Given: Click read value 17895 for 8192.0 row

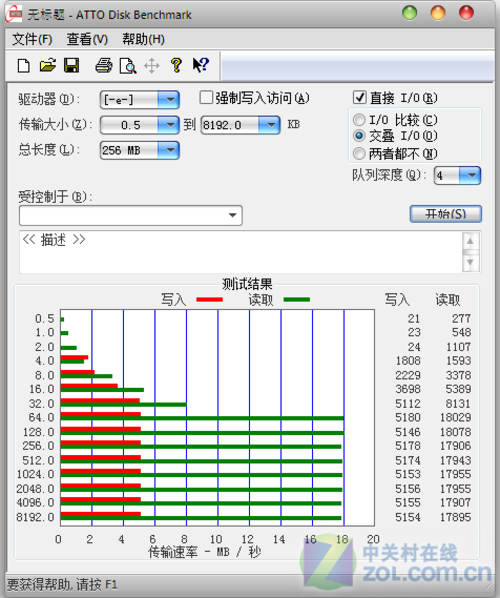Looking at the screenshot, I should pyautogui.click(x=455, y=517).
